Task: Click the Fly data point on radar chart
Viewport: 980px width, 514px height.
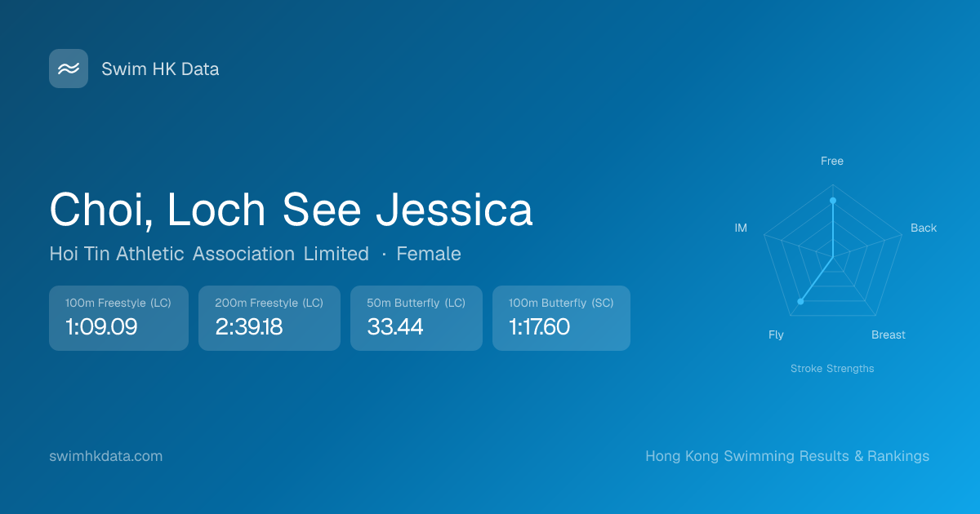Action: (x=800, y=302)
